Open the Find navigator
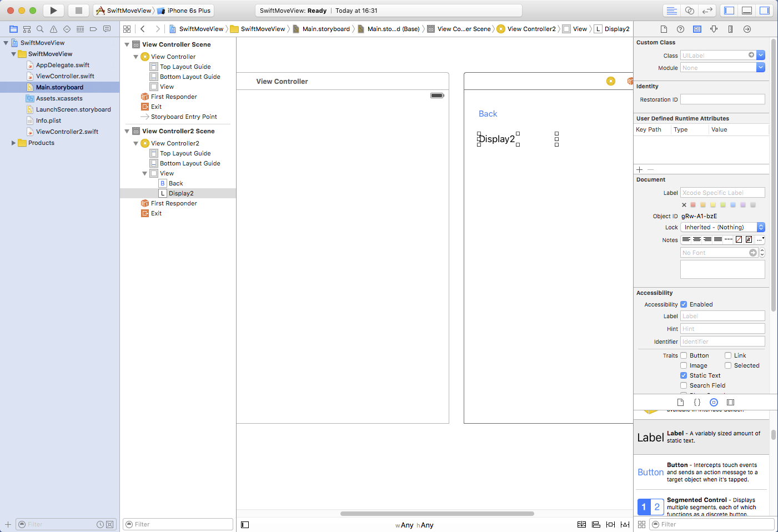 tap(40, 29)
